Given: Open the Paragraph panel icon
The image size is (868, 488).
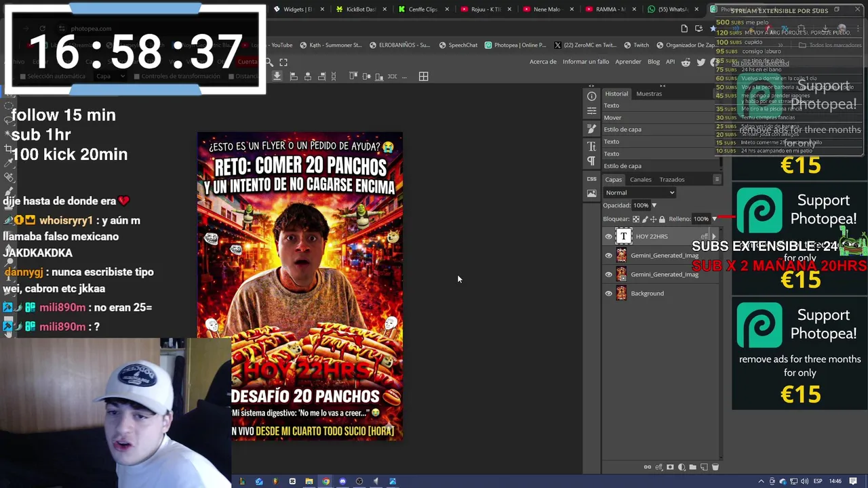Looking at the screenshot, I should 591,161.
